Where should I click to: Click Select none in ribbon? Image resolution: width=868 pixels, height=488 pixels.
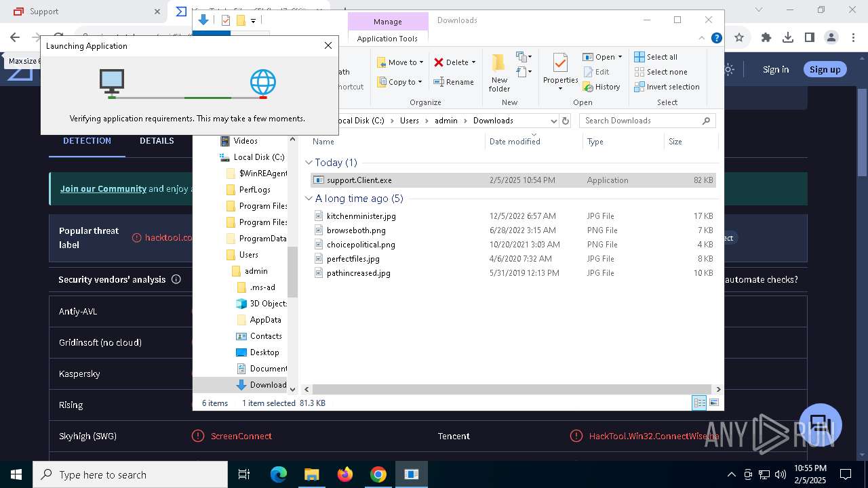[x=660, y=72]
